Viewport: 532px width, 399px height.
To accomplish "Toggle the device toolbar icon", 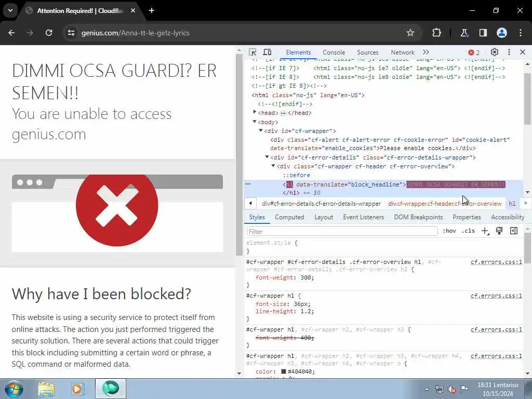I will 268,52.
